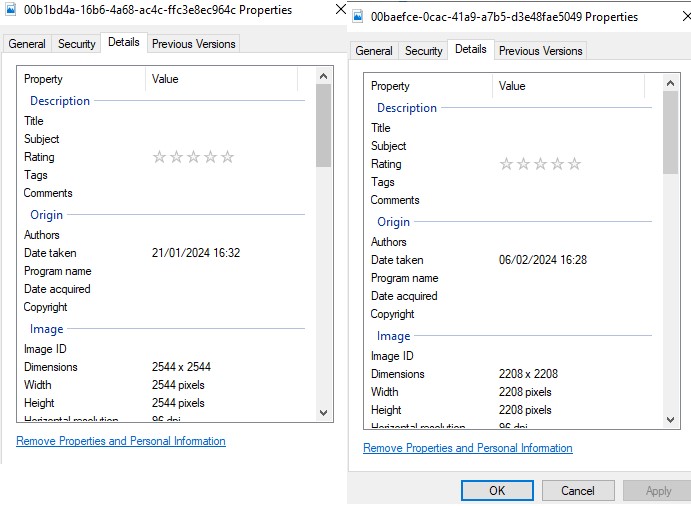
Task: Click Remove Properties link in right window
Action: click(468, 448)
